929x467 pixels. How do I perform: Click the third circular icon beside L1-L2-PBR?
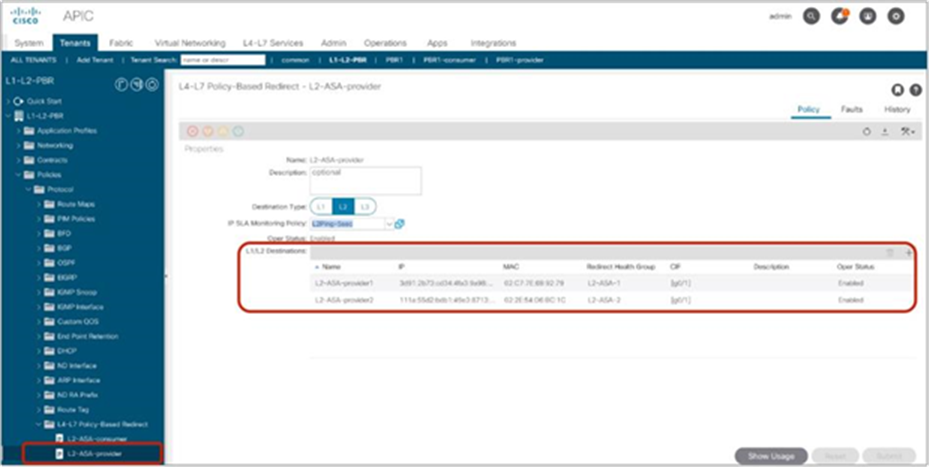[152, 85]
